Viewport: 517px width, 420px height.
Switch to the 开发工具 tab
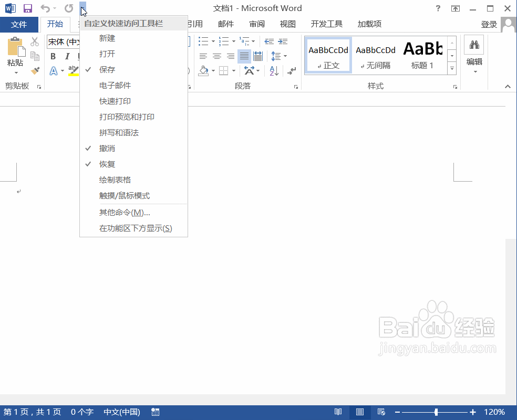tap(326, 24)
